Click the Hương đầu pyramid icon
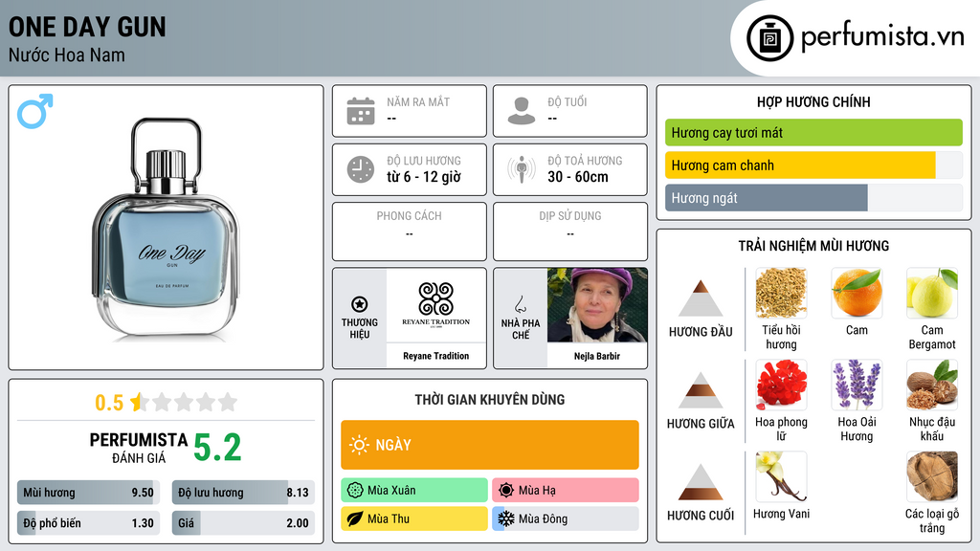The width and height of the screenshot is (980, 551). pyautogui.click(x=701, y=298)
